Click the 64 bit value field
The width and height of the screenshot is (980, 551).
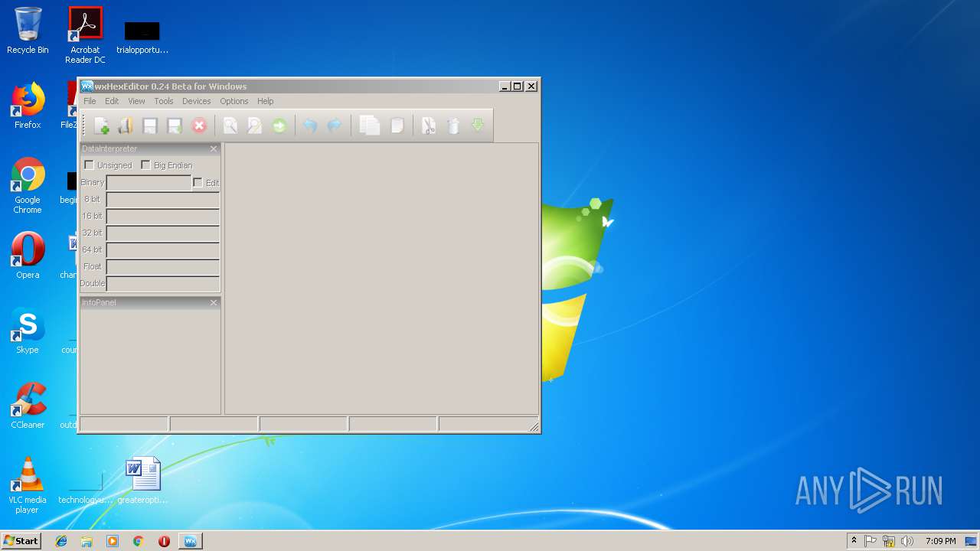point(163,250)
